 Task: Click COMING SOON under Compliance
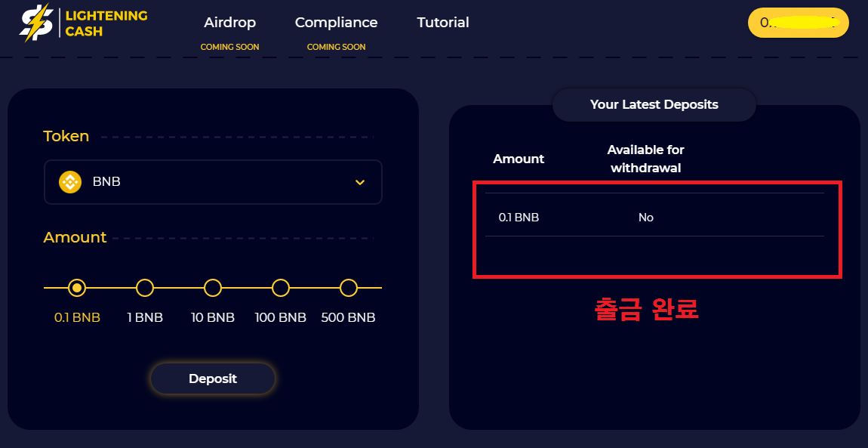(x=336, y=47)
